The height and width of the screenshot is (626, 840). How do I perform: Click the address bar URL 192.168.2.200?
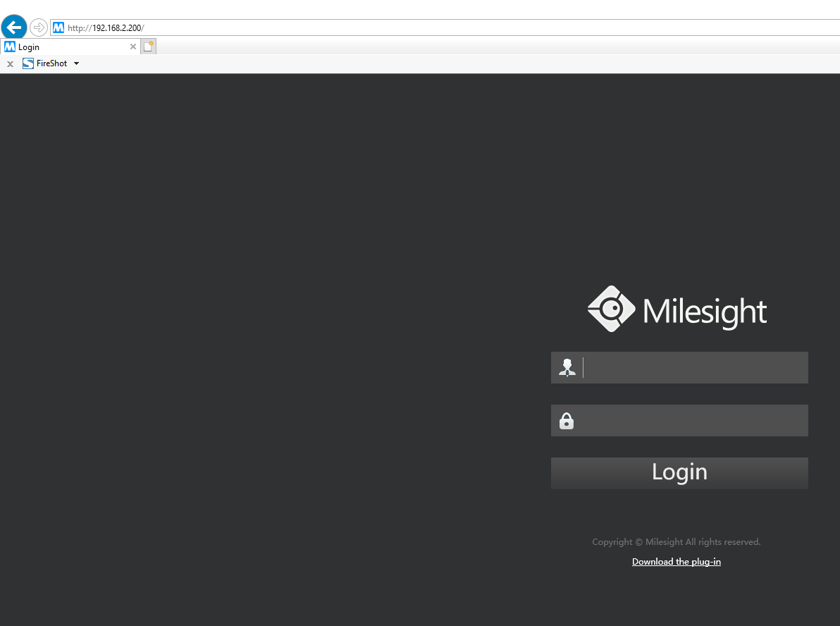tap(116, 28)
